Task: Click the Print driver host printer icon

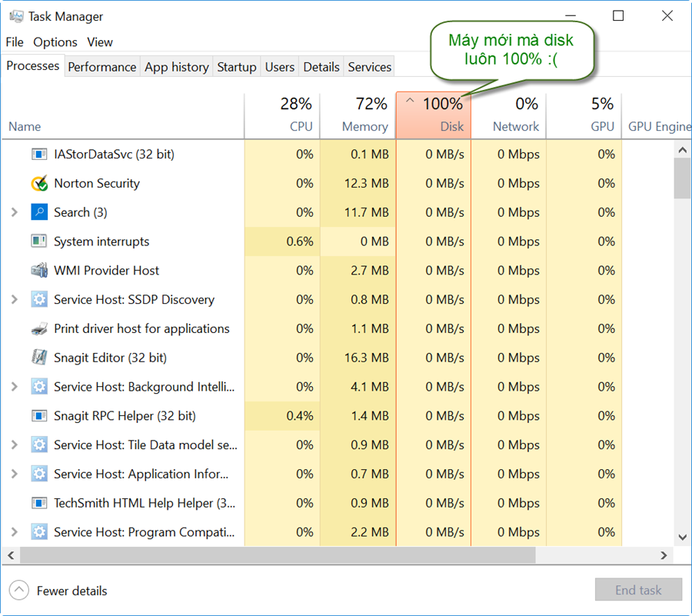Action: pos(39,329)
